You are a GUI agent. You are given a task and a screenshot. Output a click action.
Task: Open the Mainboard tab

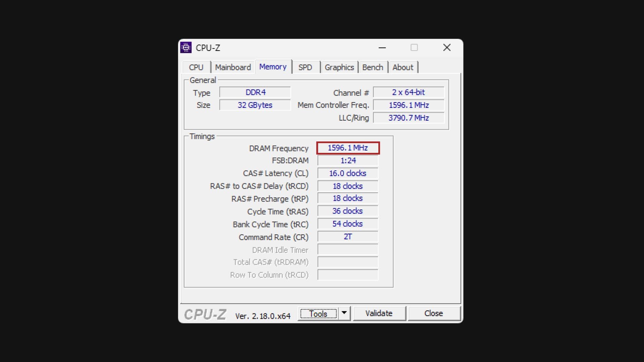[233, 67]
